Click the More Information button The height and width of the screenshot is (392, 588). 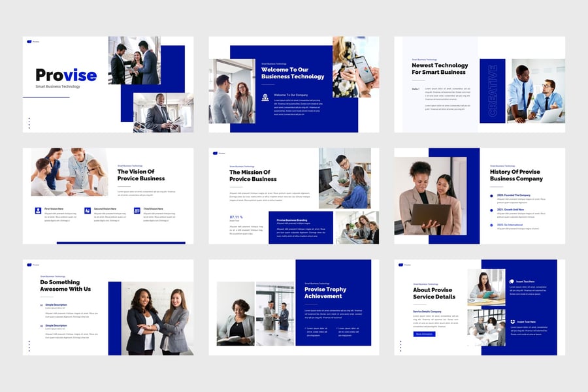point(424,334)
